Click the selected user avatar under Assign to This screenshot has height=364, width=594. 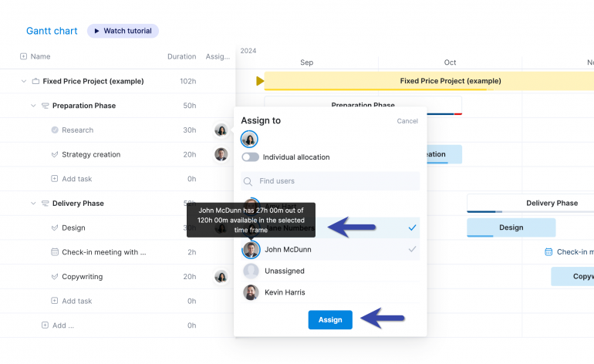tap(249, 139)
